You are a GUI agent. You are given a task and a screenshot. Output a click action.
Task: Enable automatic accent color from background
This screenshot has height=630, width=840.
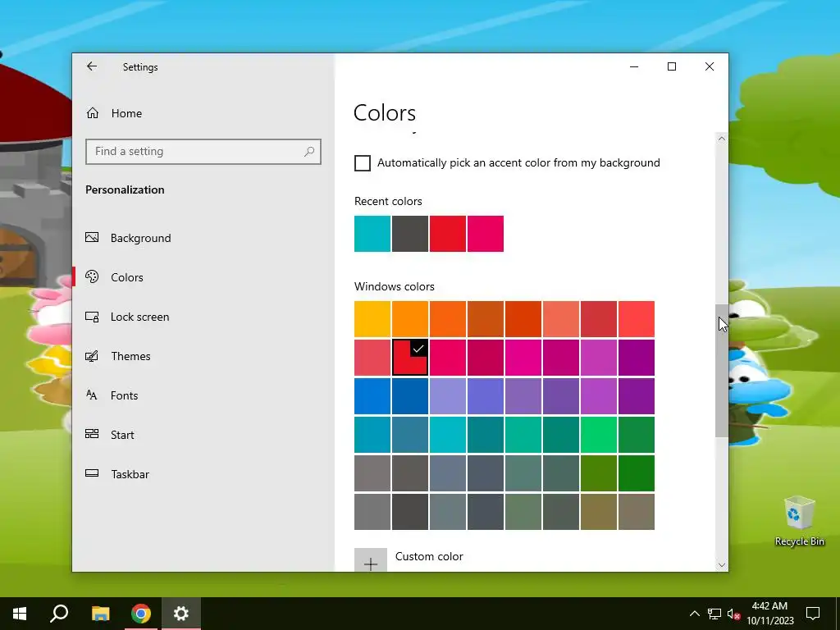click(363, 163)
